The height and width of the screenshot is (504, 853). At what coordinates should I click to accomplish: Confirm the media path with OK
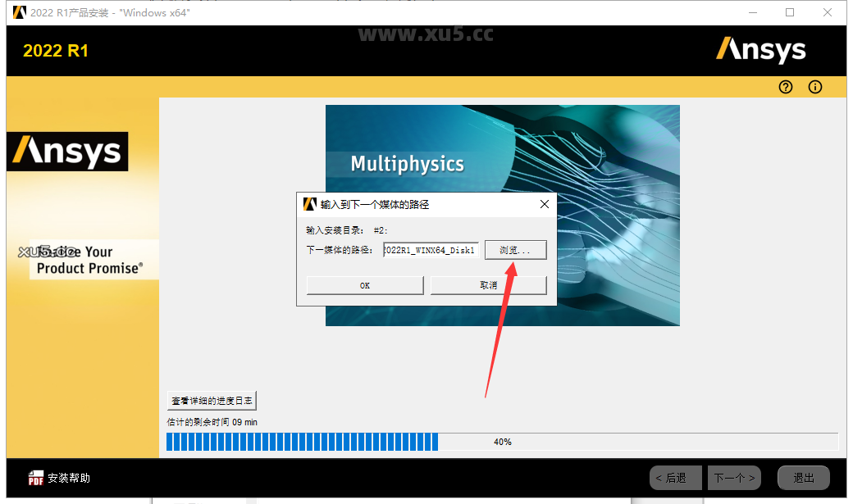(x=364, y=284)
